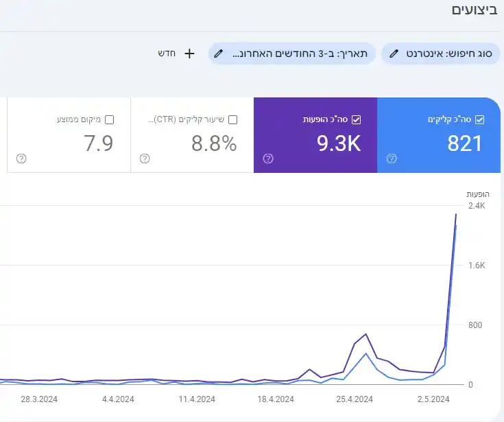The image size is (504, 422).
Task: Uncheck the סה"כ הופעות checkbox
Action: click(356, 119)
